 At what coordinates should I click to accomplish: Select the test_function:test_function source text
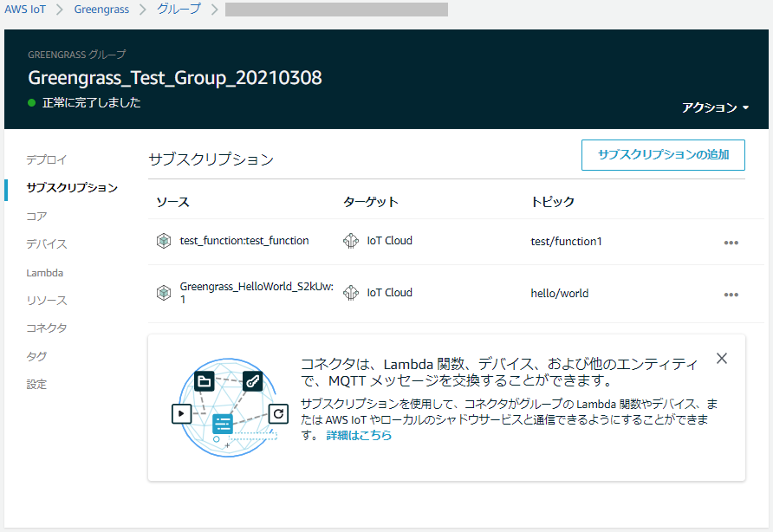pyautogui.click(x=244, y=241)
